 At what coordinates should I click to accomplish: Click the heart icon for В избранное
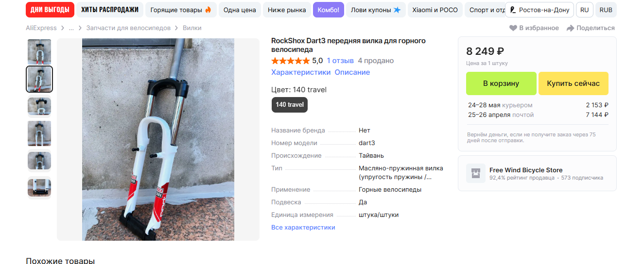click(513, 28)
